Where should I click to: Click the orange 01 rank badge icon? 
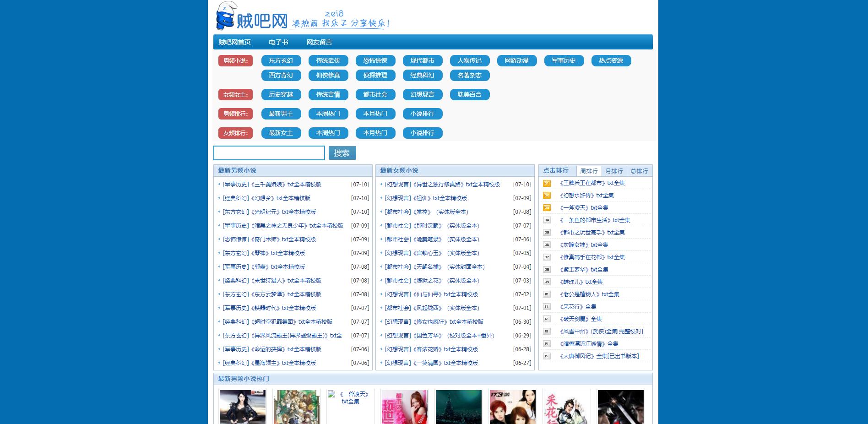point(547,183)
